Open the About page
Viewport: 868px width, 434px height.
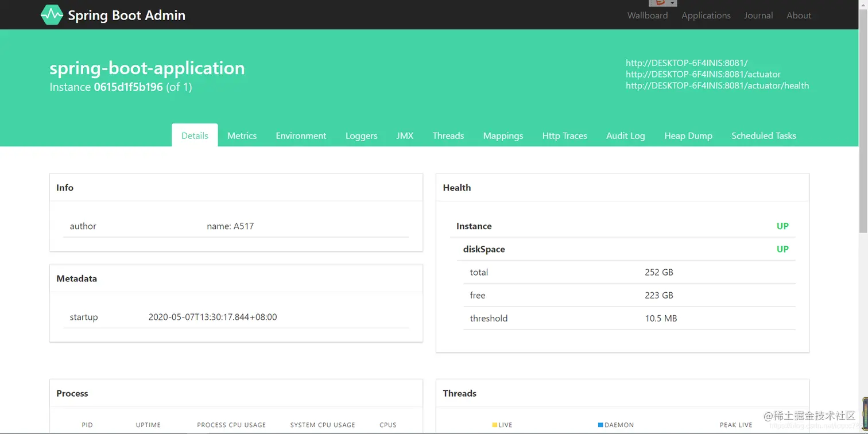point(799,15)
